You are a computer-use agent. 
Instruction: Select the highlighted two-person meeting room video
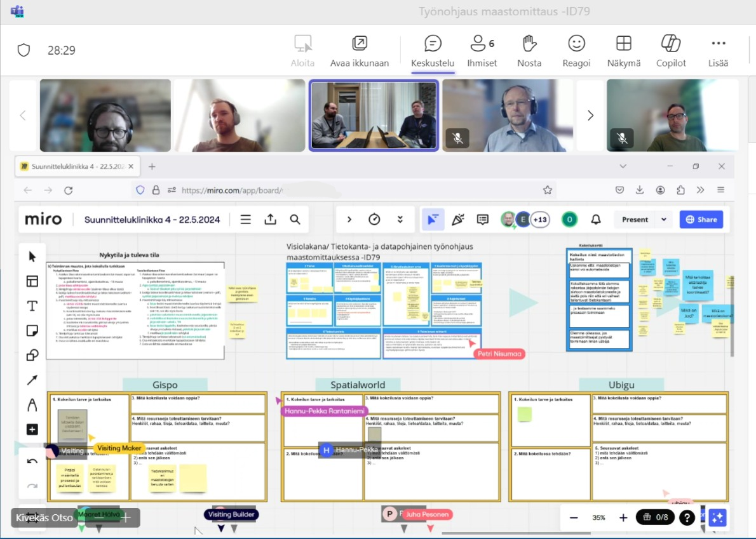[374, 115]
